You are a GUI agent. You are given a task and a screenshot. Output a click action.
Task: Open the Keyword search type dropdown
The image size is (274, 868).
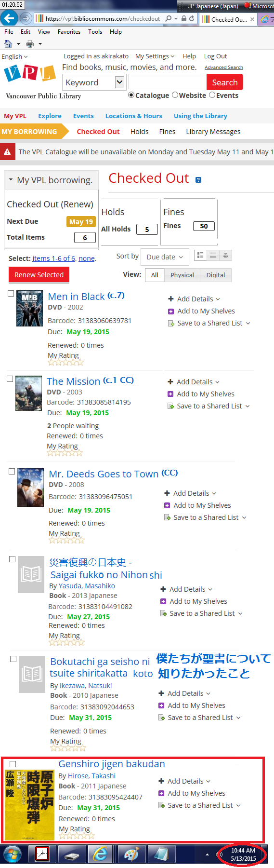[94, 82]
